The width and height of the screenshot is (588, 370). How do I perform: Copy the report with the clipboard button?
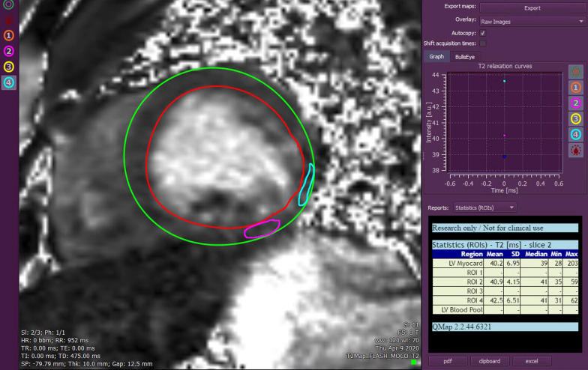point(489,361)
